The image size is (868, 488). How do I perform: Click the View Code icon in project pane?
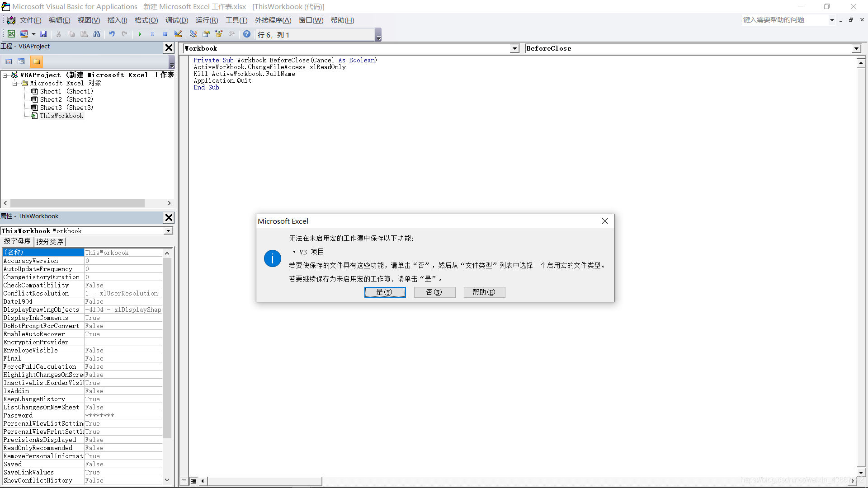tap(9, 61)
